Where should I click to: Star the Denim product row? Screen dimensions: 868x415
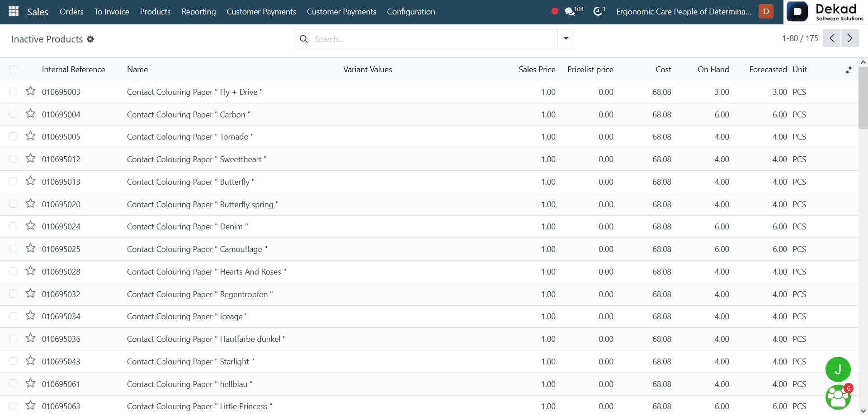30,226
